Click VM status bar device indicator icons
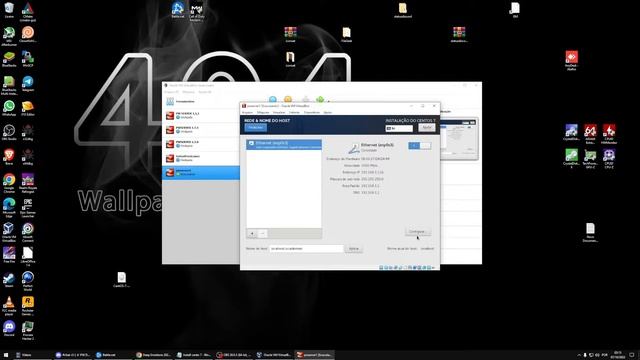The width and height of the screenshot is (640, 360). click(x=407, y=267)
